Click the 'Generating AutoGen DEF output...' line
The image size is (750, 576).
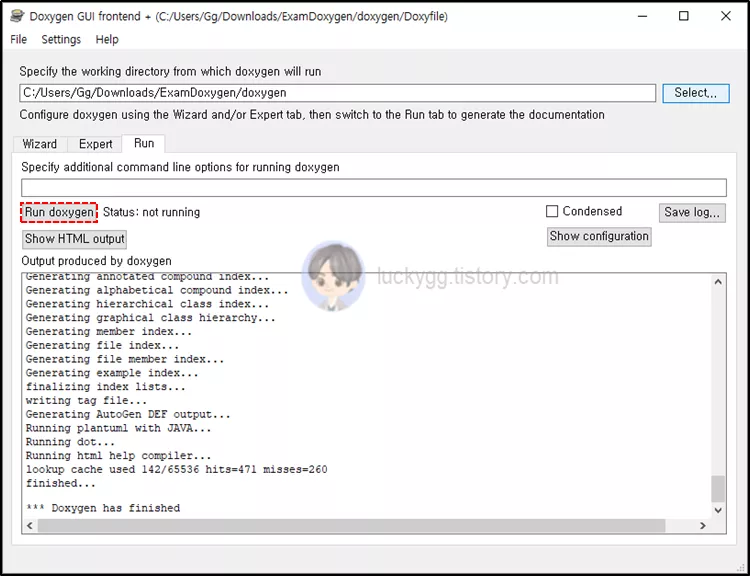click(128, 414)
